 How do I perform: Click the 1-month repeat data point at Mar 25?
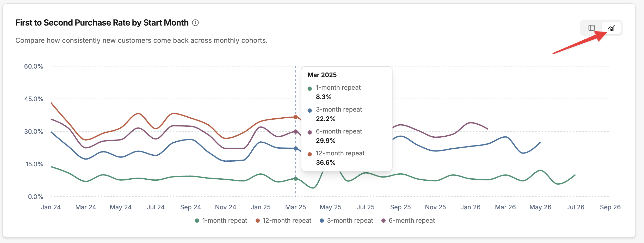click(295, 179)
